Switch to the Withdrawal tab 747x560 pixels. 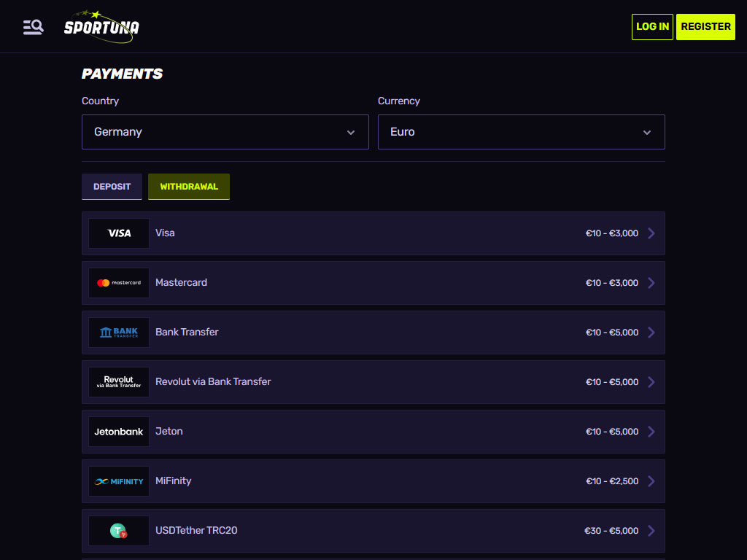[x=189, y=187]
